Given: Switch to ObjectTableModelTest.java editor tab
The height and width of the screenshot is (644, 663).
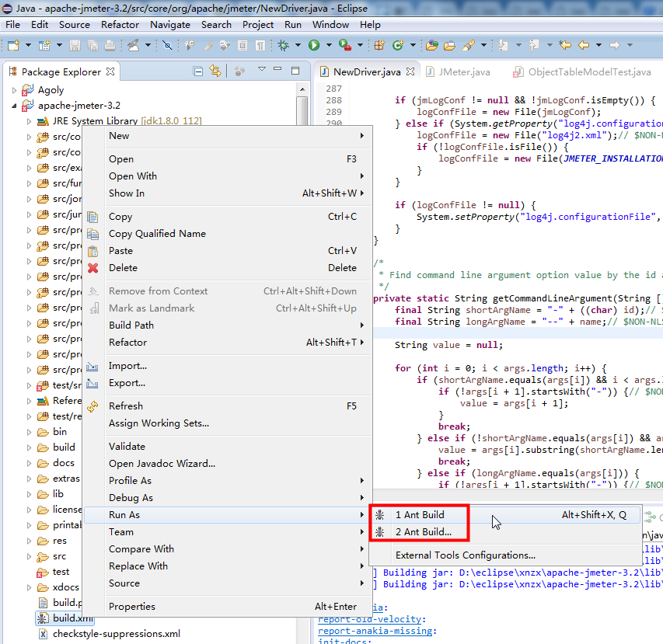Looking at the screenshot, I should 583,71.
